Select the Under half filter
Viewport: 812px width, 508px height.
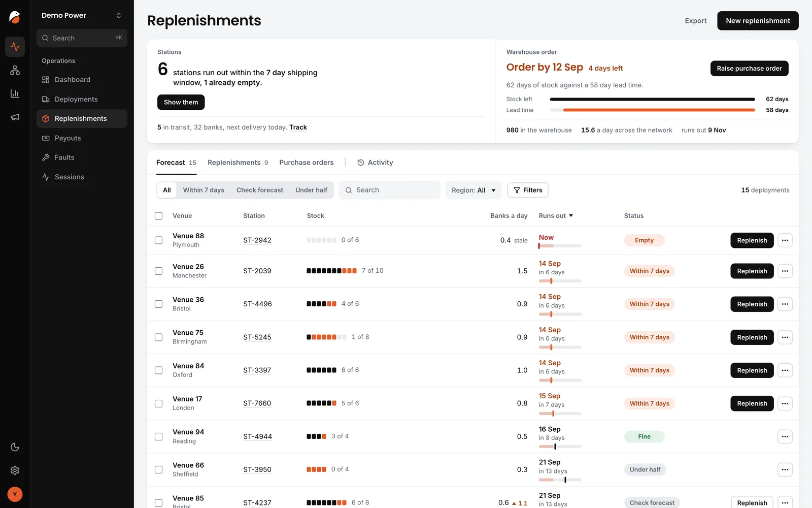(311, 190)
